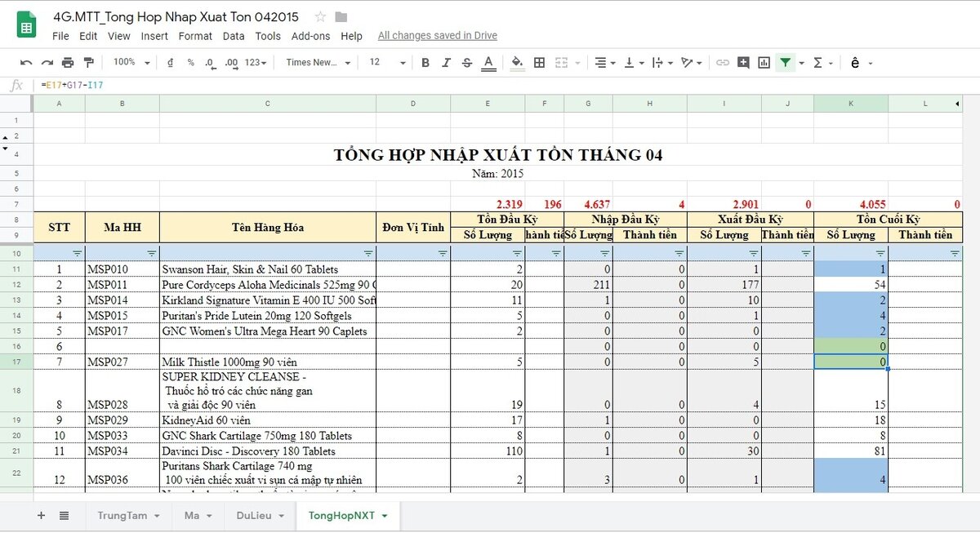Format as currency with the đ icon
Image resolution: width=980 pixels, height=533 pixels.
coord(170,63)
